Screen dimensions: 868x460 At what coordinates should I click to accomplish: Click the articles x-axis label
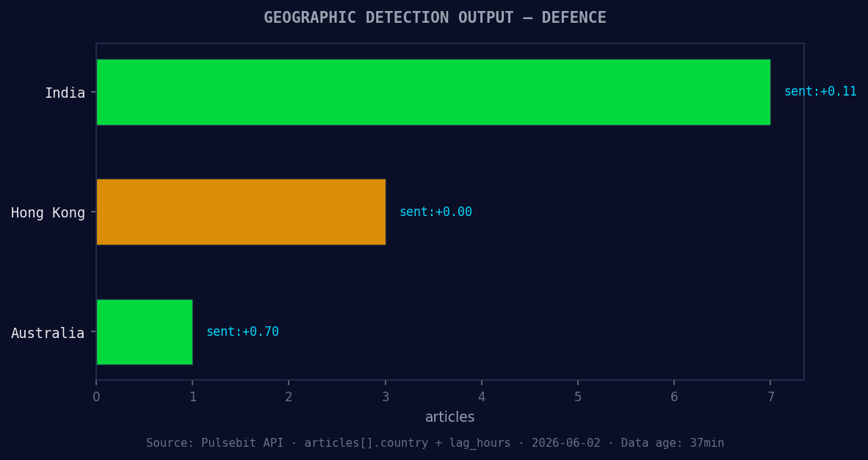(x=450, y=417)
